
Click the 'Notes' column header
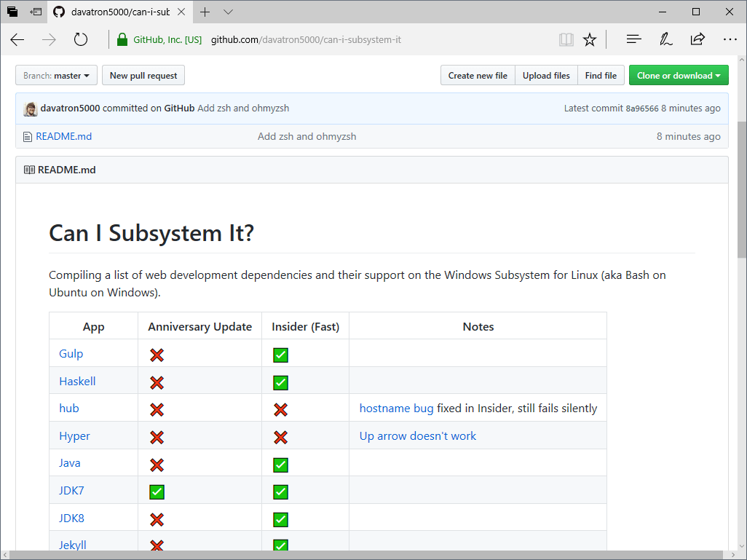pyautogui.click(x=478, y=326)
